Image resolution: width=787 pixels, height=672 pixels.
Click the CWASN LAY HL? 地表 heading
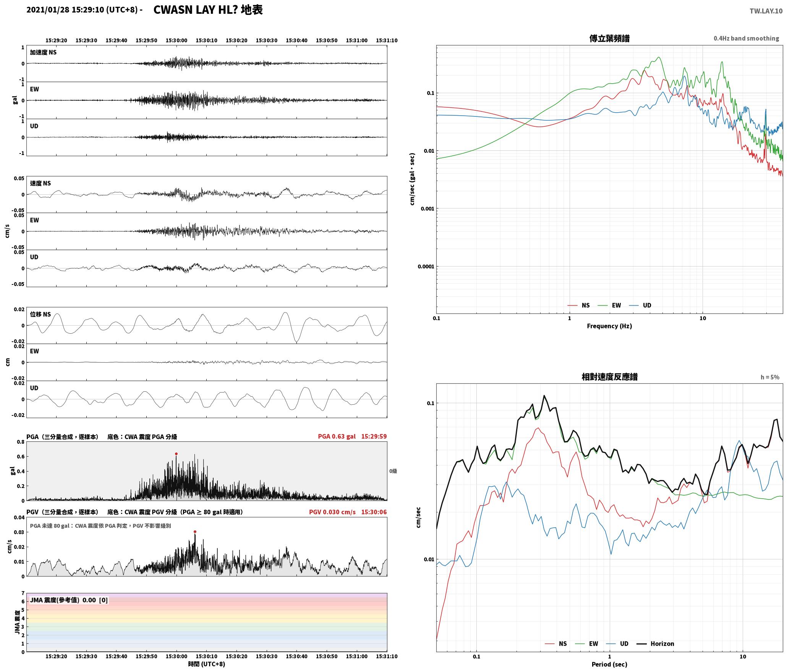click(208, 10)
